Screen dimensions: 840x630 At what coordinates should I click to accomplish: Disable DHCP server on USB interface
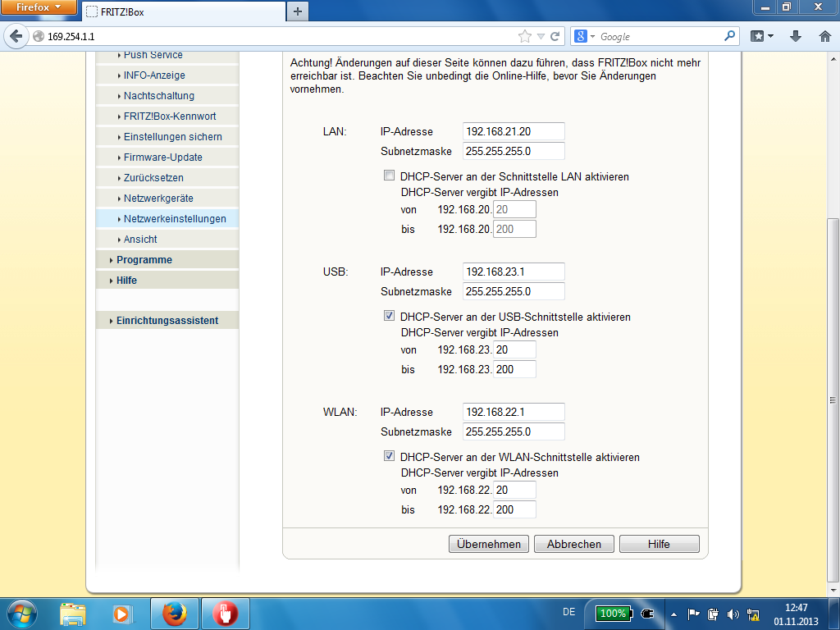click(389, 316)
